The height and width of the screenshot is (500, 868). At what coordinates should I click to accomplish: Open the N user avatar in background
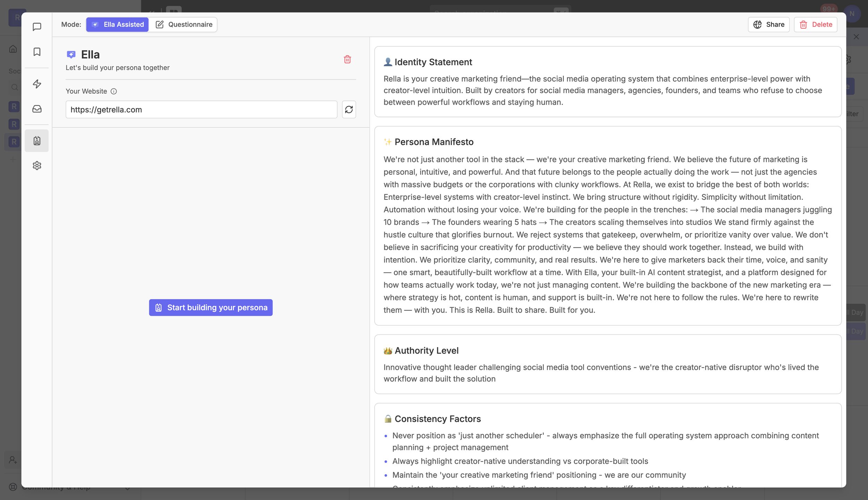852,14
